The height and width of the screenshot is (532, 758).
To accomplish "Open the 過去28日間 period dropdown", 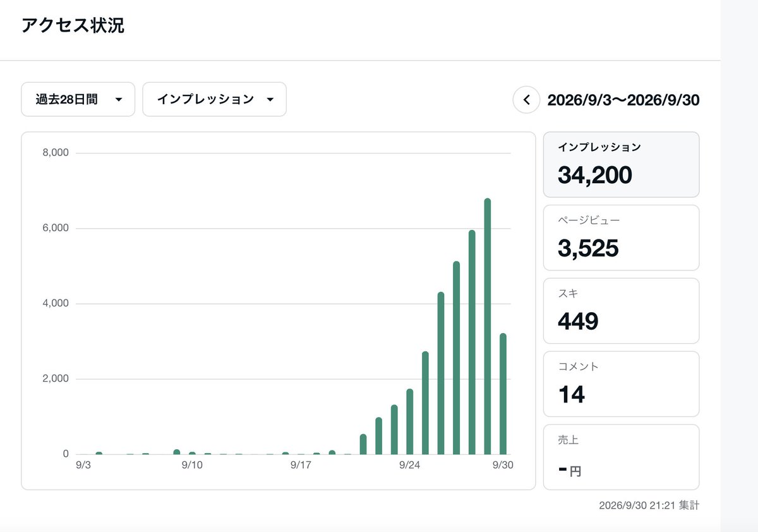I will pos(78,99).
